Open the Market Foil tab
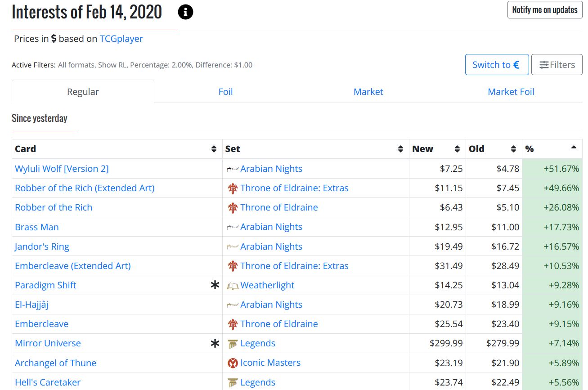This screenshot has height=390, width=588. (x=511, y=92)
